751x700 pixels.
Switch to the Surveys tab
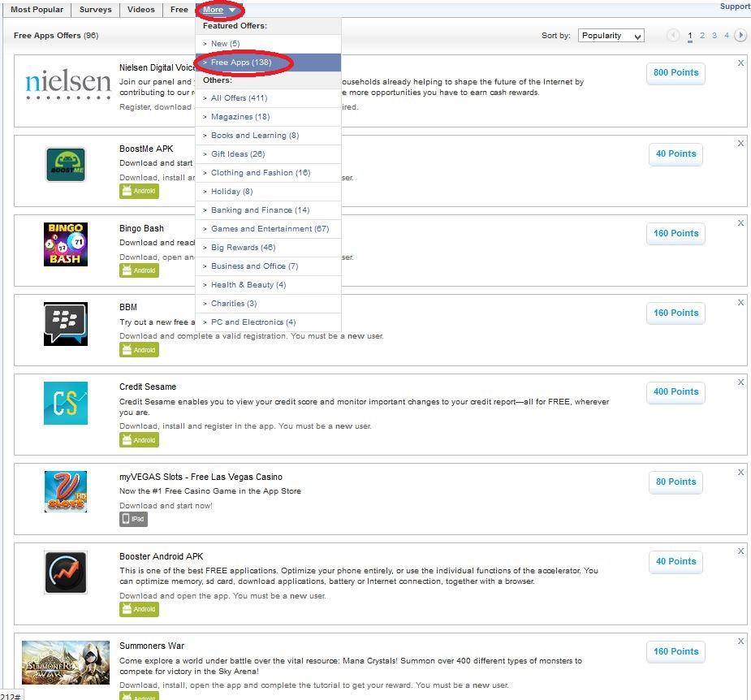95,10
